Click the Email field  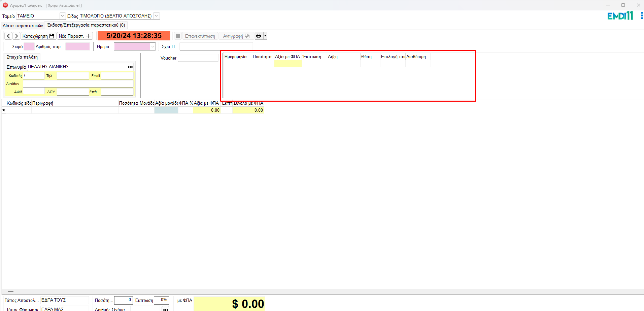pyautogui.click(x=117, y=76)
